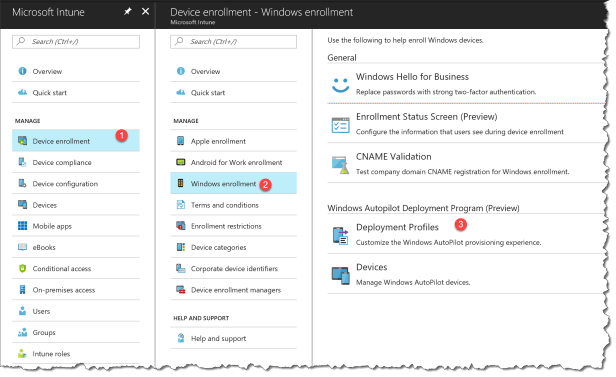The height and width of the screenshot is (377, 616).
Task: Click the pin icon in Microsoft Intune header
Action: tap(128, 12)
